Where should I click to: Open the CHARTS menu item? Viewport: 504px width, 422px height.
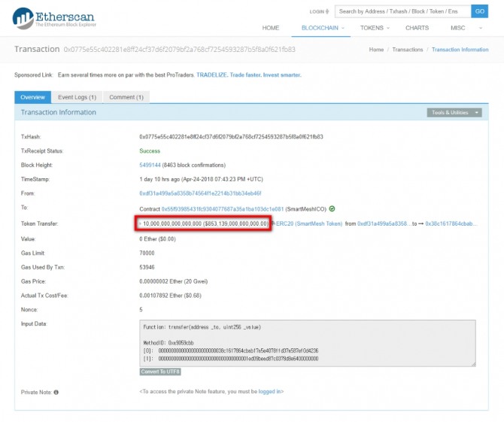tap(417, 28)
